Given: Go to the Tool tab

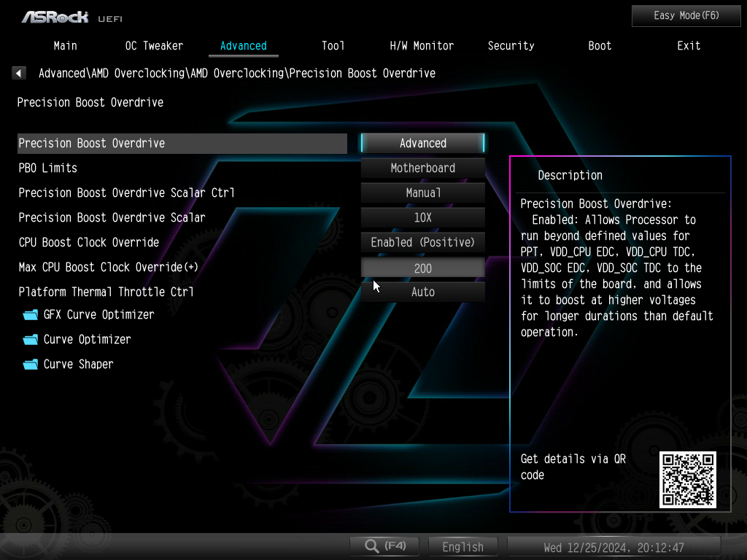Looking at the screenshot, I should pyautogui.click(x=333, y=46).
